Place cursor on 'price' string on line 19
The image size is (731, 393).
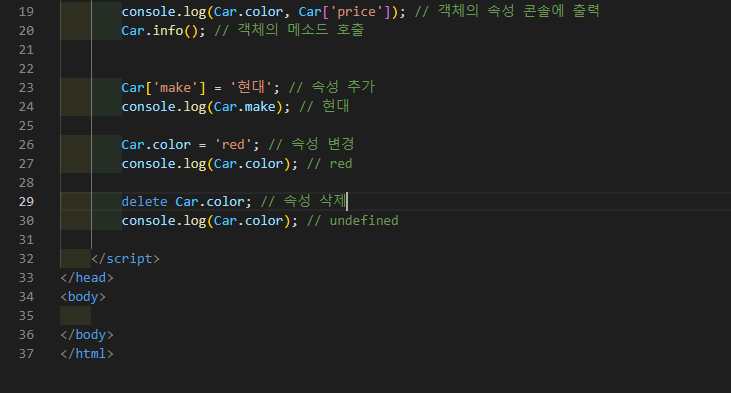357,12
